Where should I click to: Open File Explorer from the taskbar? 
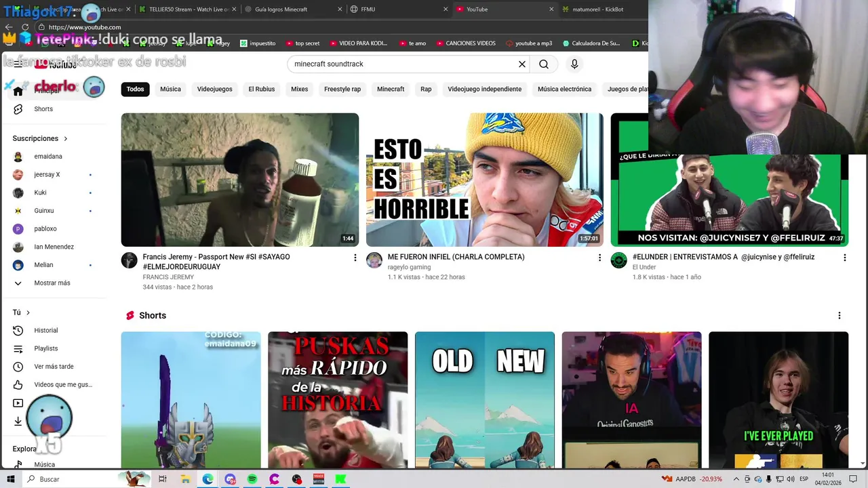185,479
